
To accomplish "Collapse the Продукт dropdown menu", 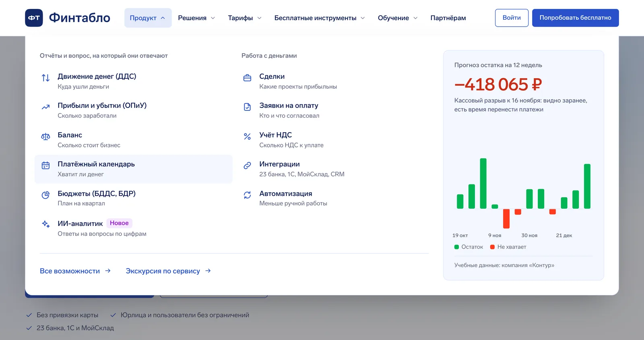I will 148,18.
